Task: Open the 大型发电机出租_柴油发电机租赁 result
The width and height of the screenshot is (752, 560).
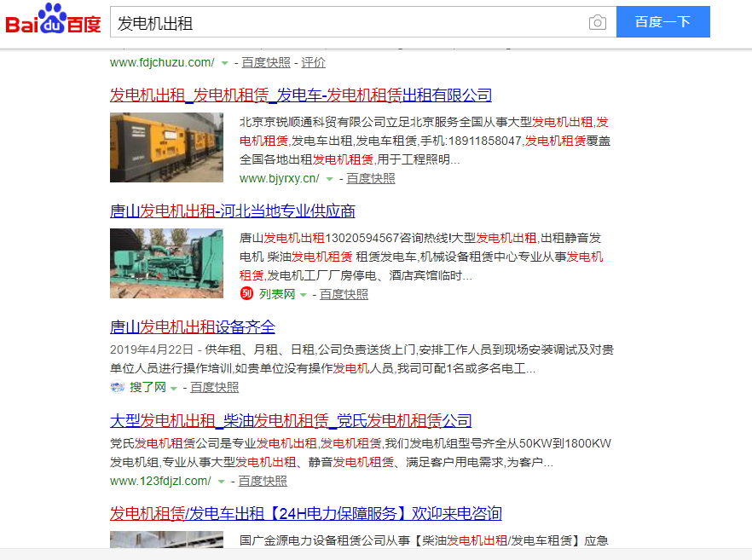Action: coord(291,421)
